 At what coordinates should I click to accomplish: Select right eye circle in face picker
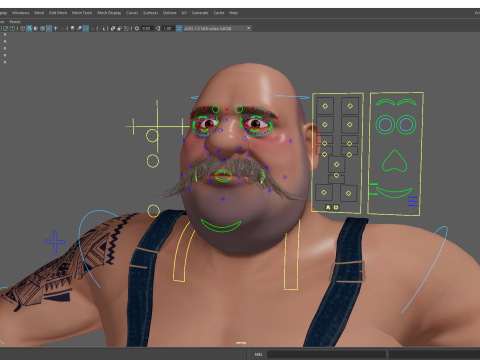[406, 125]
